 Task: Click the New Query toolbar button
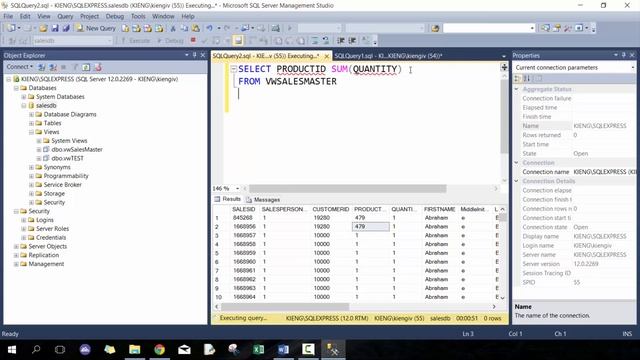[x=96, y=28]
